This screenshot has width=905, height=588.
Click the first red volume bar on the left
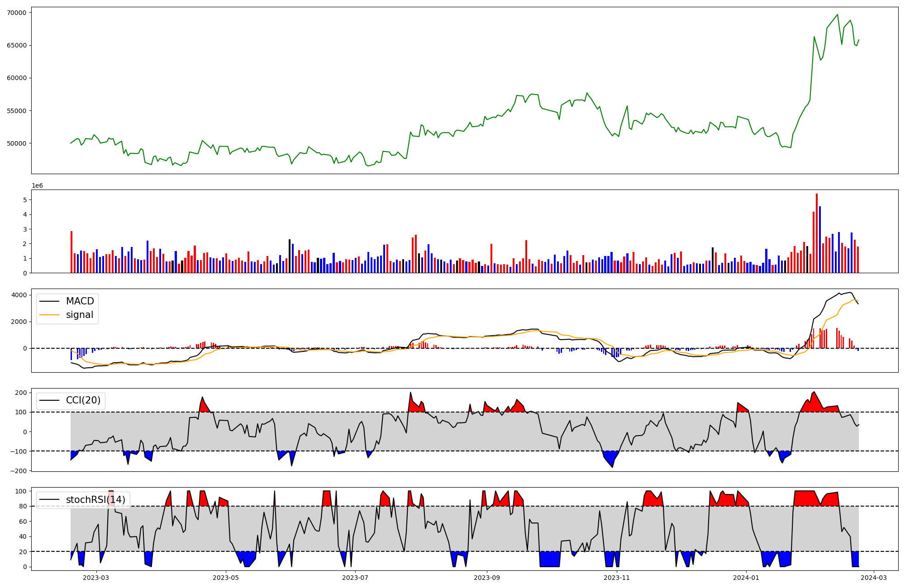point(71,252)
